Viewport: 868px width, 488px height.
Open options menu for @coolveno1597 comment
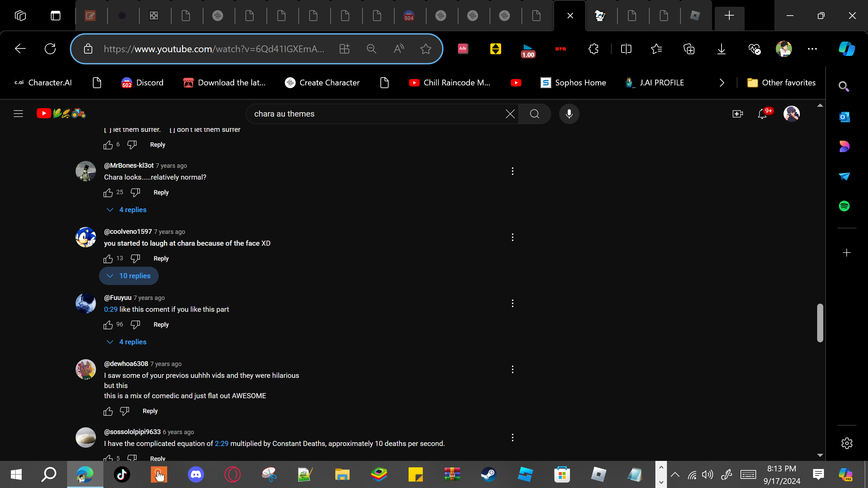[512, 237]
